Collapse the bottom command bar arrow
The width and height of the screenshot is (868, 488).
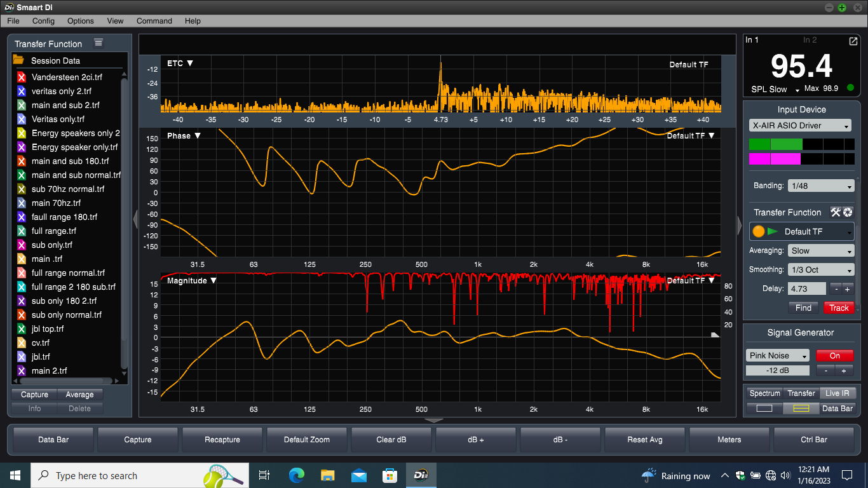click(434, 420)
